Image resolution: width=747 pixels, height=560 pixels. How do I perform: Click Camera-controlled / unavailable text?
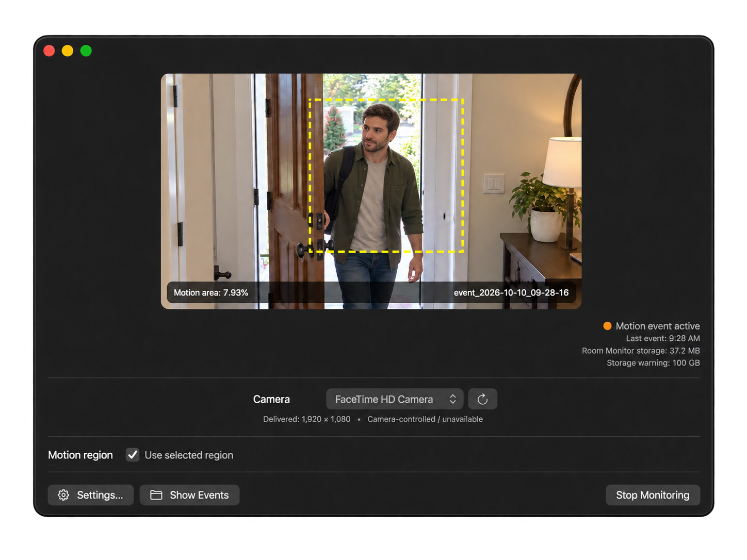click(x=425, y=419)
